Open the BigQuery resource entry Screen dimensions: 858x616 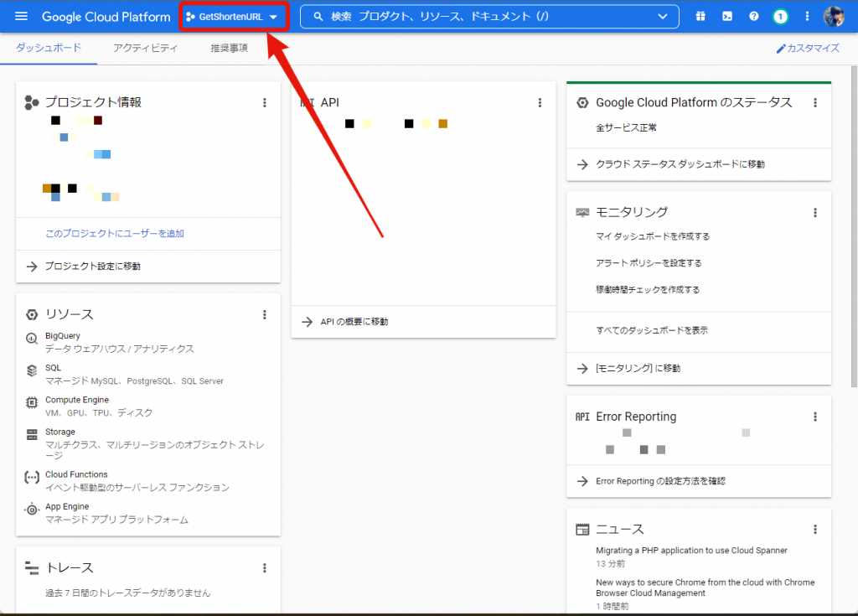point(64,336)
